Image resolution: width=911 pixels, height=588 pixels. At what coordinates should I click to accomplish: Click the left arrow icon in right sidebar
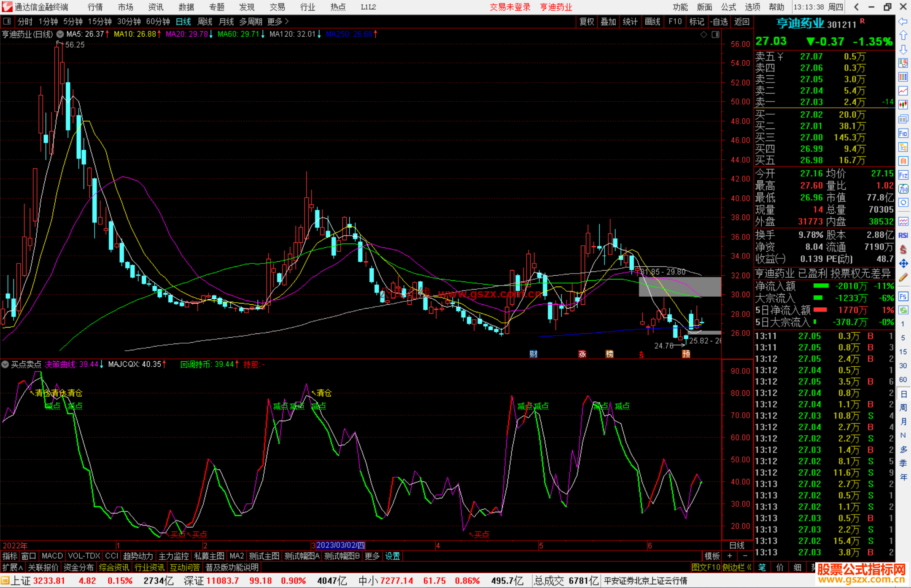click(903, 21)
